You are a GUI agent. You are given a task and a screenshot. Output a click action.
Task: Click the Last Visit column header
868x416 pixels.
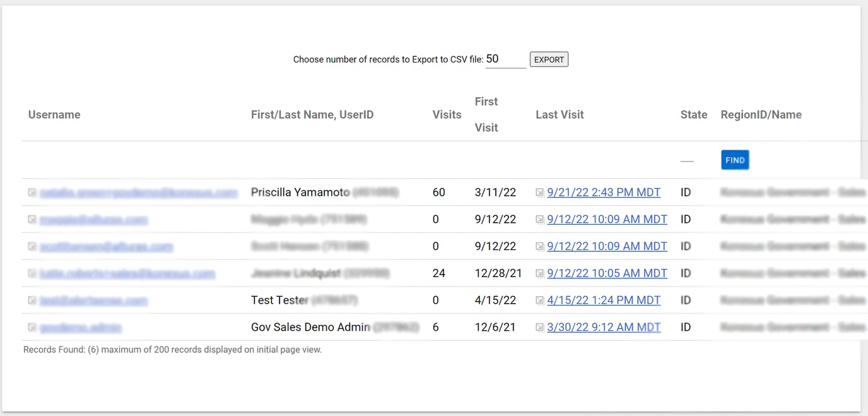click(559, 114)
